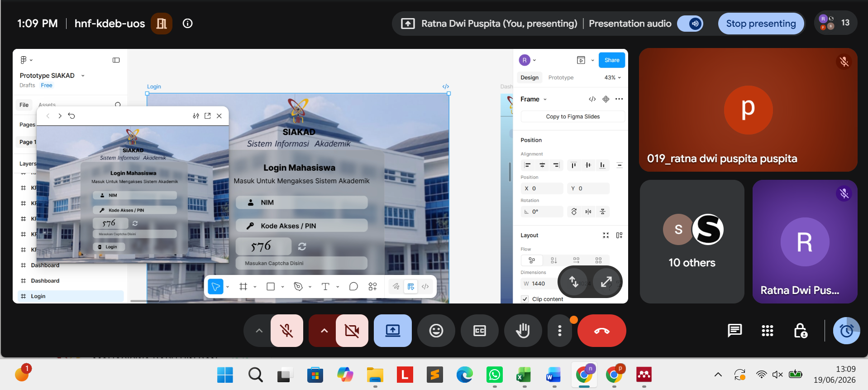Switch to the Prototype tab
Viewport: 868px width, 390px height.
561,77
